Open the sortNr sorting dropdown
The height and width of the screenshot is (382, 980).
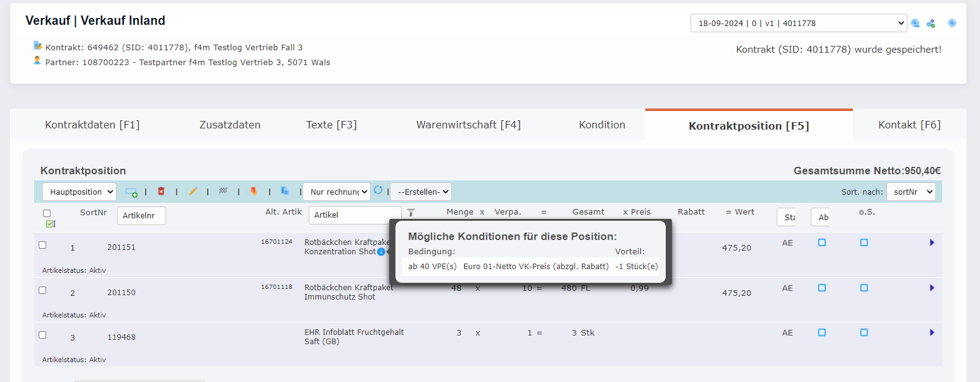[x=911, y=192]
